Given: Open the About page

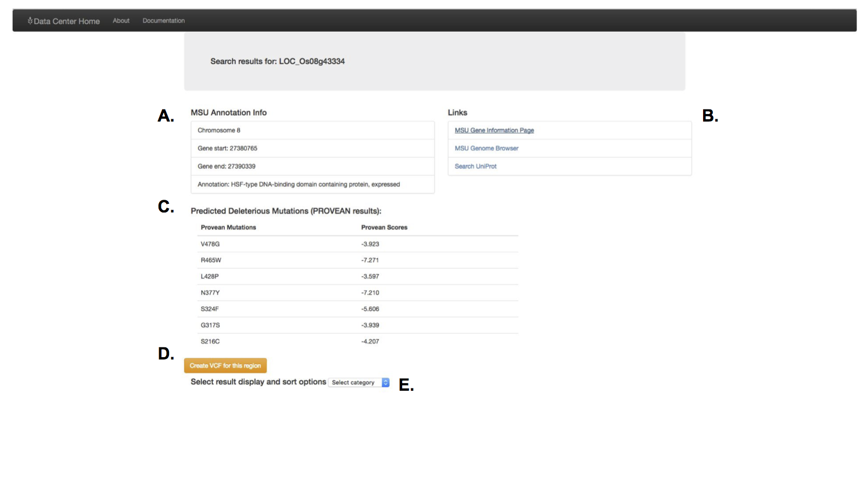Looking at the screenshot, I should [x=121, y=21].
